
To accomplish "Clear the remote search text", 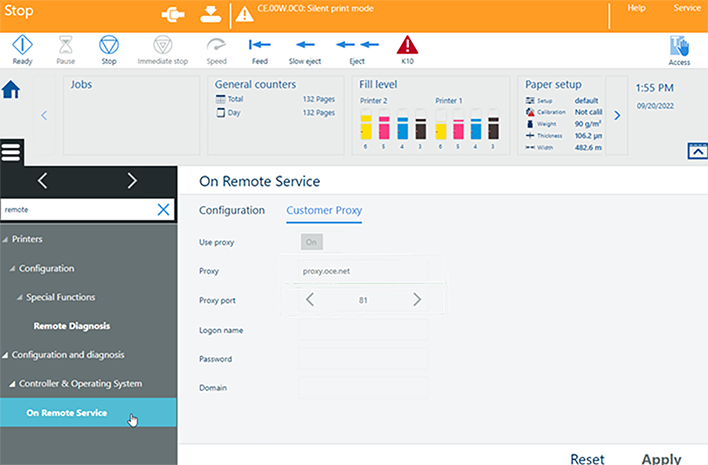I will (x=163, y=209).
